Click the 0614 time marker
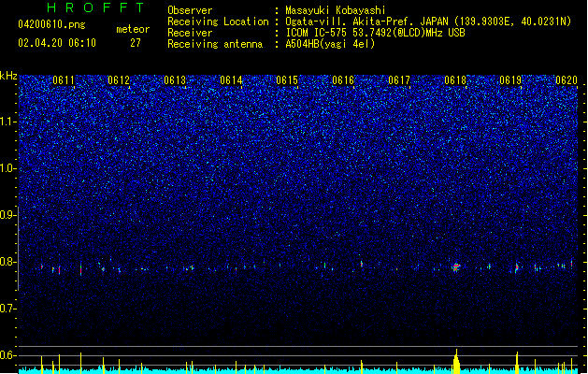Image resolution: width=588 pixels, height=374 pixels. tap(231, 80)
